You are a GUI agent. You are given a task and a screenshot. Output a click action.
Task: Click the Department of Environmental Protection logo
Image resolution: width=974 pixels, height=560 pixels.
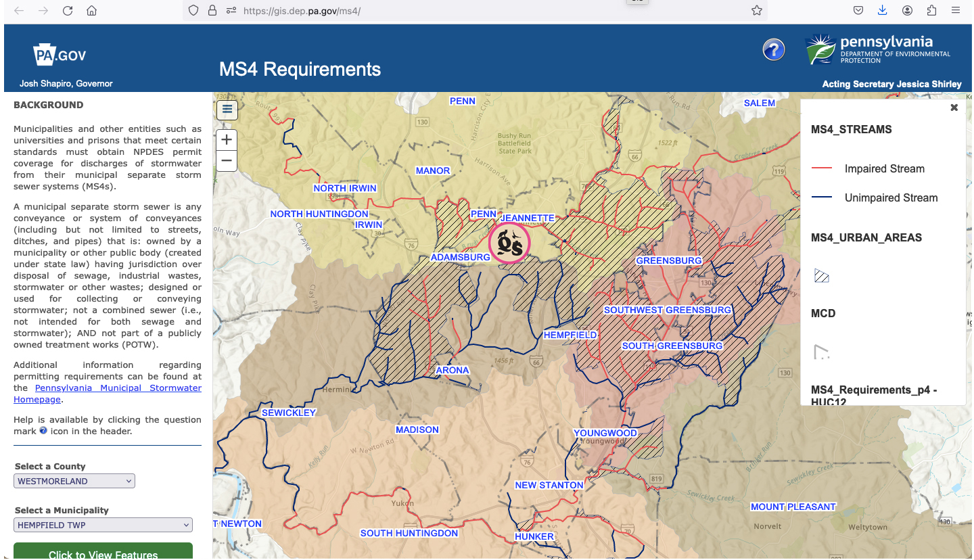coord(877,50)
